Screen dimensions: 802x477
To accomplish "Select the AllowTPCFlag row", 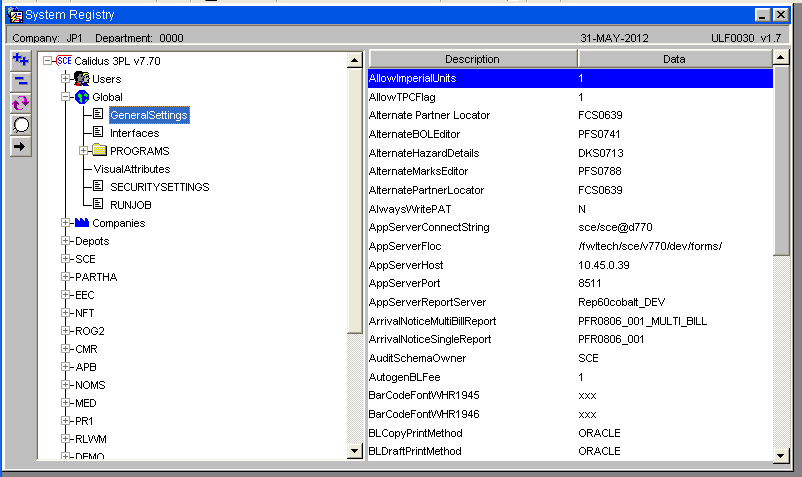I will pos(570,97).
